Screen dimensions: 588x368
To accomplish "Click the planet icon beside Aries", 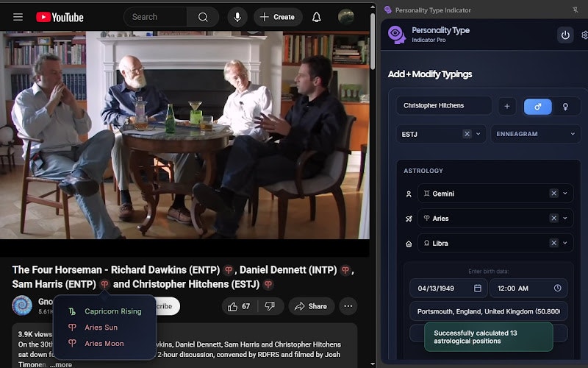I will (409, 219).
